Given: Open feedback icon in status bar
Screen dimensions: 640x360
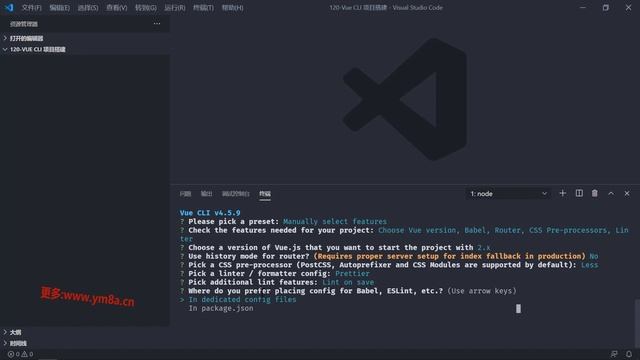Looking at the screenshot, I should (x=614, y=354).
